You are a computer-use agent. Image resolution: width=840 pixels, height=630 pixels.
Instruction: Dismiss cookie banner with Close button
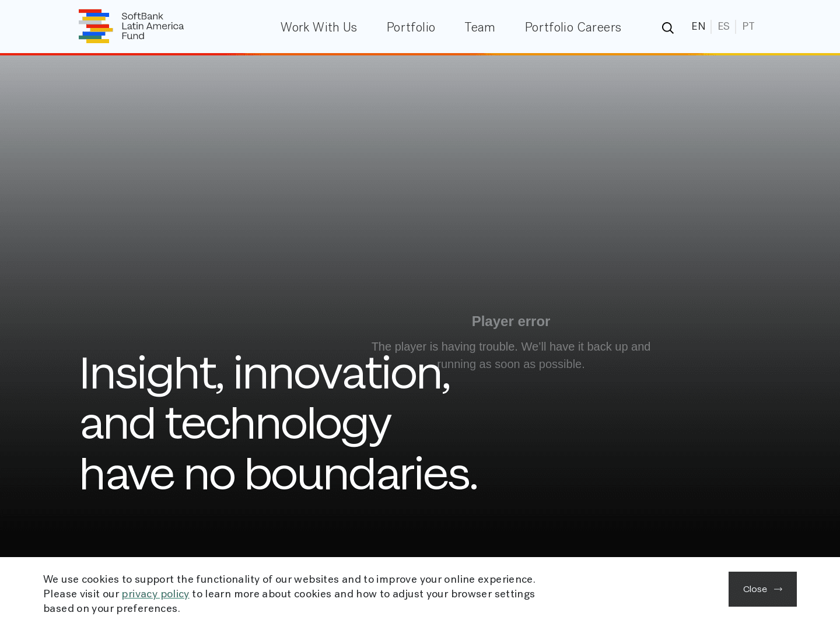[x=762, y=589]
